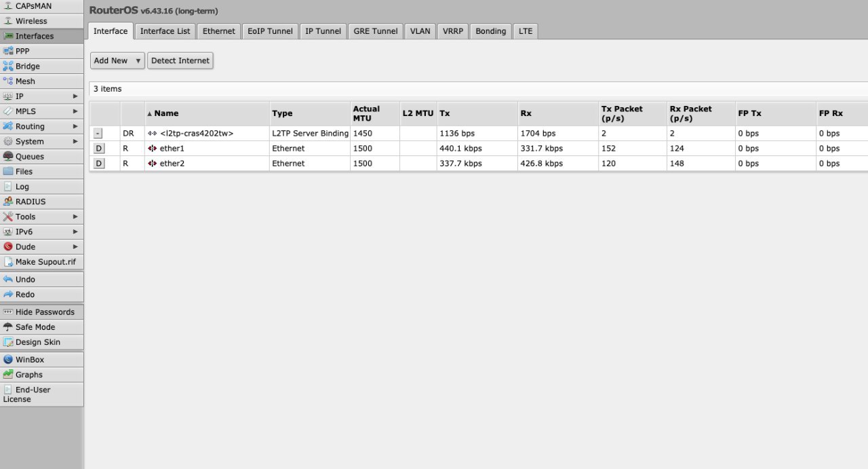Toggle the Hide Passwords option

tap(42, 312)
